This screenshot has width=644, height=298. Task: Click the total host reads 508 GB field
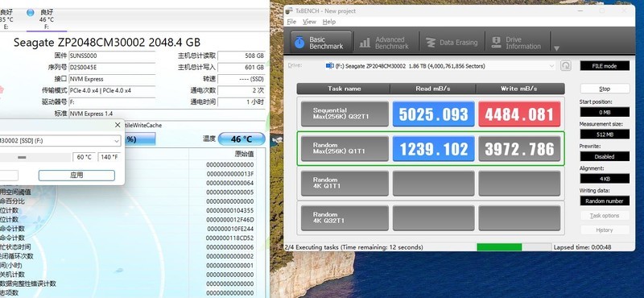click(242, 56)
